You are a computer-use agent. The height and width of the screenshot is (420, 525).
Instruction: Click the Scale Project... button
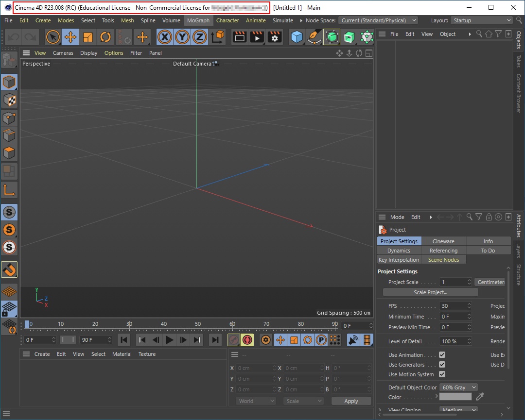pos(430,292)
